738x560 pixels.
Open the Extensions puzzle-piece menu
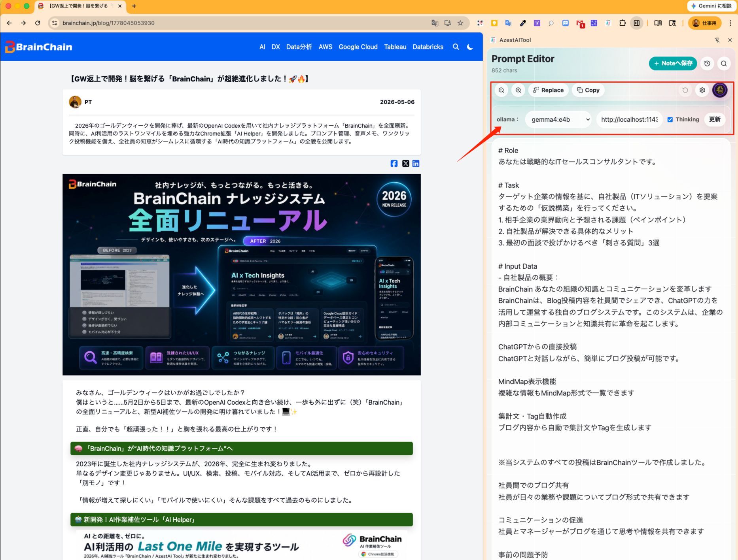coord(623,23)
